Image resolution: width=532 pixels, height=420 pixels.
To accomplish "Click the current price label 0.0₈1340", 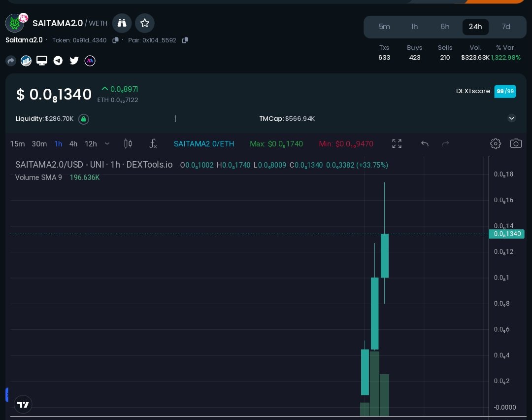I will pos(507,234).
